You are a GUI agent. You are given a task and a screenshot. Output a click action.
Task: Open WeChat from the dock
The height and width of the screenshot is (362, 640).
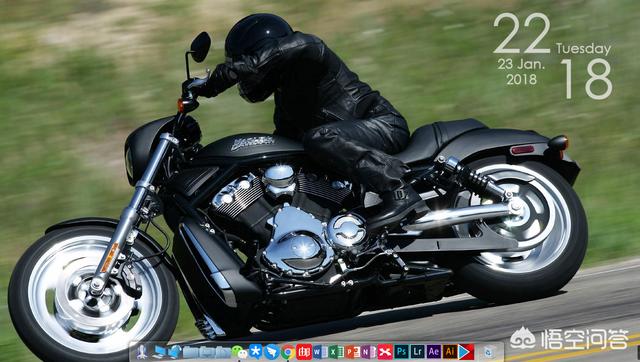tap(240, 352)
